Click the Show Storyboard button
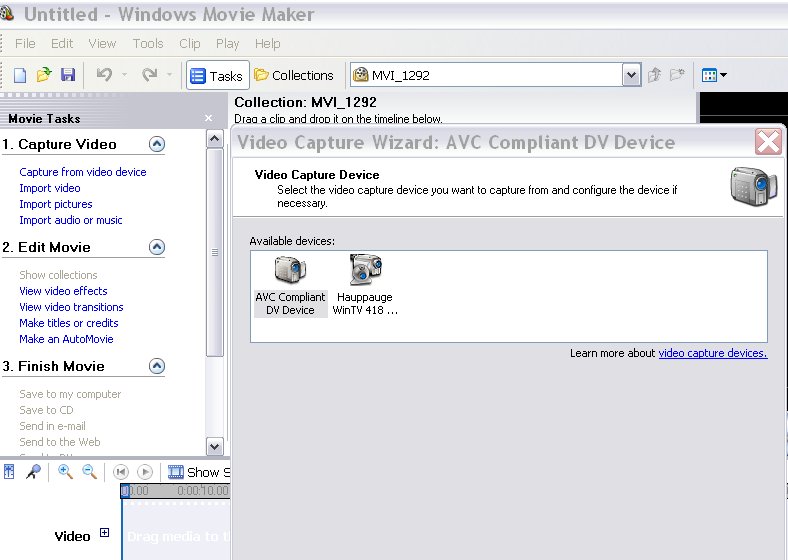Screen dimensions: 788x560 199,473
